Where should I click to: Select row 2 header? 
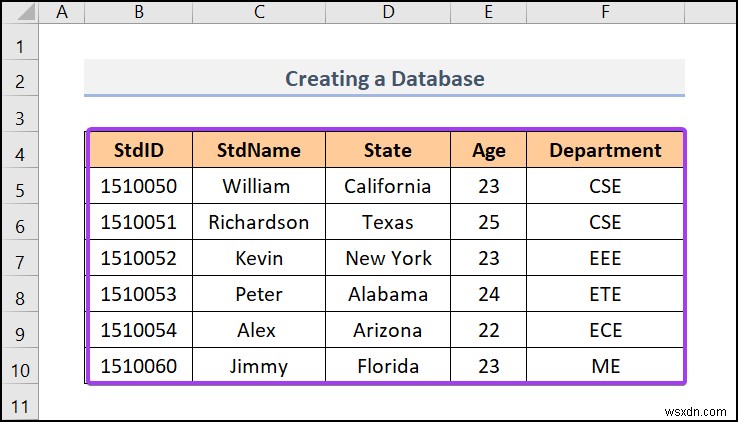[x=20, y=79]
